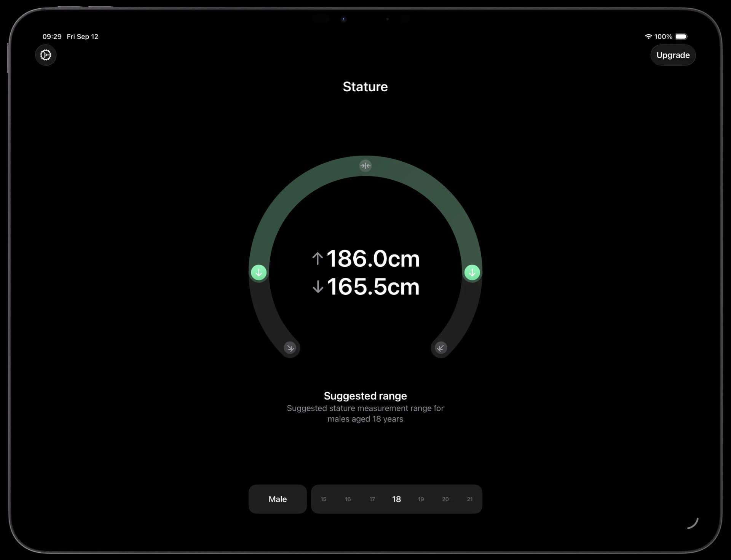Select age 16 in the age picker
Viewport: 731px width, 560px height.
pyautogui.click(x=348, y=499)
